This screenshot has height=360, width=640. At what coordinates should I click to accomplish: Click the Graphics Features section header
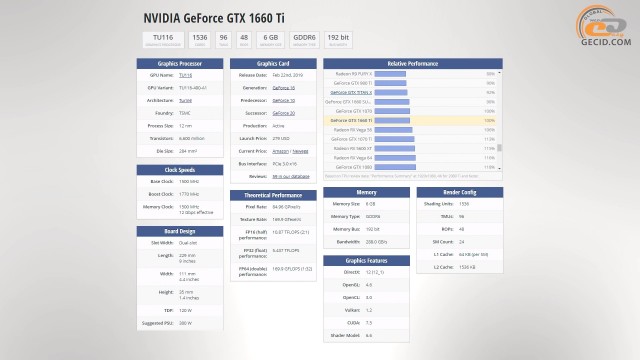click(367, 260)
